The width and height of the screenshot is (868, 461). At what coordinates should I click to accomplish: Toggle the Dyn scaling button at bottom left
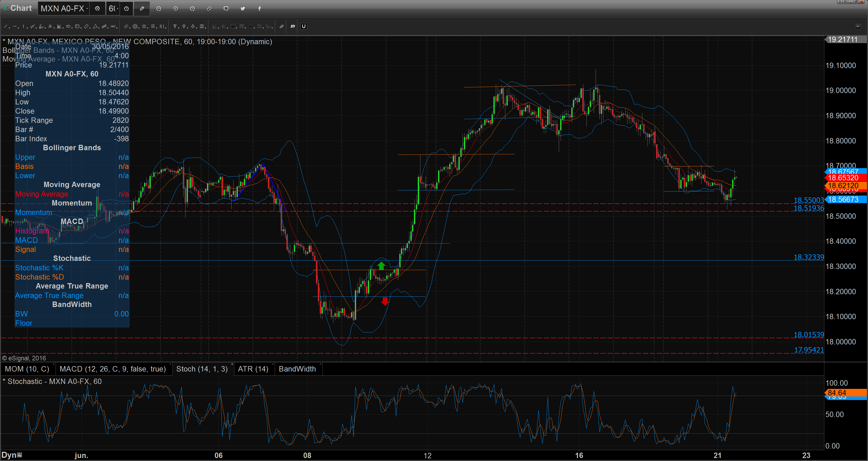pos(12,455)
